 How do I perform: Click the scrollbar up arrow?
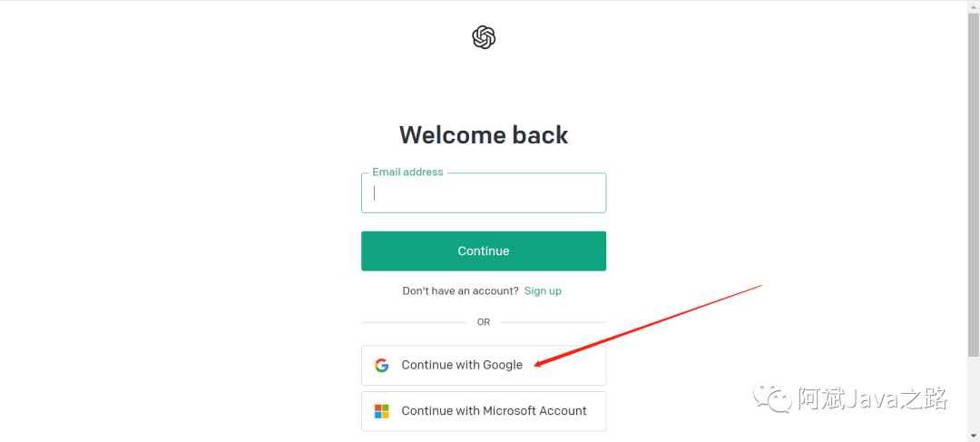(974, 5)
